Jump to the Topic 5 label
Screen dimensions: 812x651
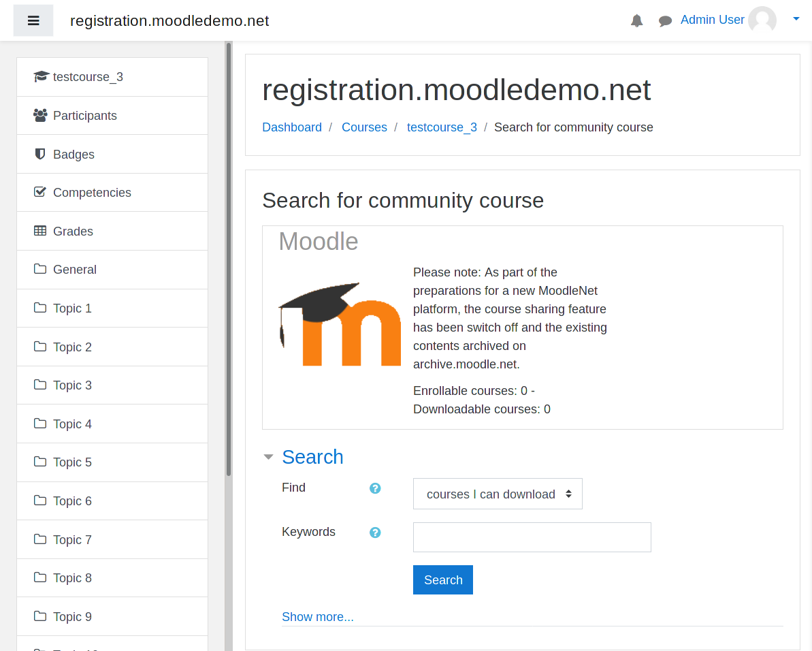coord(73,462)
